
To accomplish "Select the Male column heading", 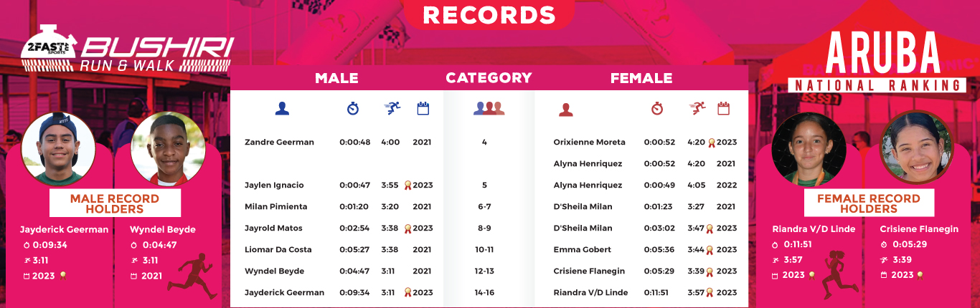I will point(336,78).
